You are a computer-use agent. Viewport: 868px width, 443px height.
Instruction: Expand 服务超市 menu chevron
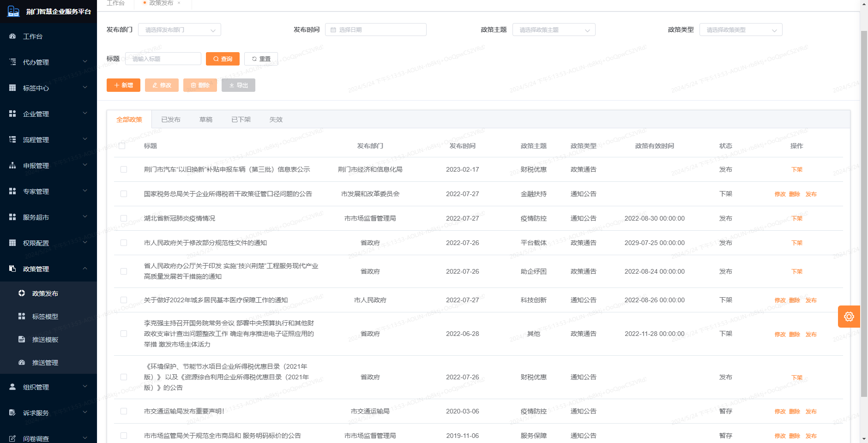85,216
